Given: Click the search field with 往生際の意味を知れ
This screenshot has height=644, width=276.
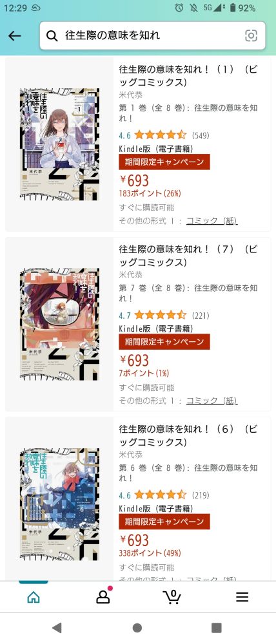Looking at the screenshot, I should pyautogui.click(x=152, y=35).
